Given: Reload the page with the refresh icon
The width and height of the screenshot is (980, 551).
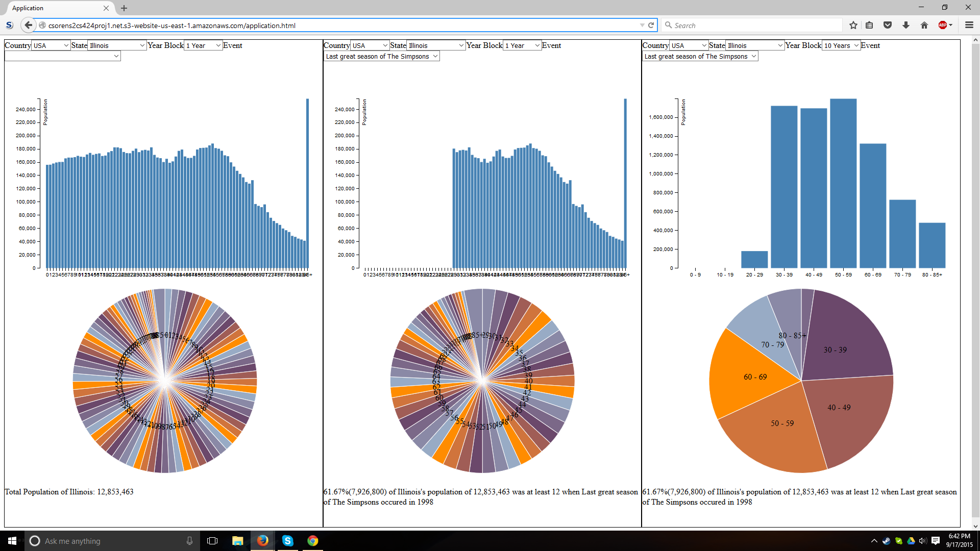Looking at the screenshot, I should tap(651, 25).
